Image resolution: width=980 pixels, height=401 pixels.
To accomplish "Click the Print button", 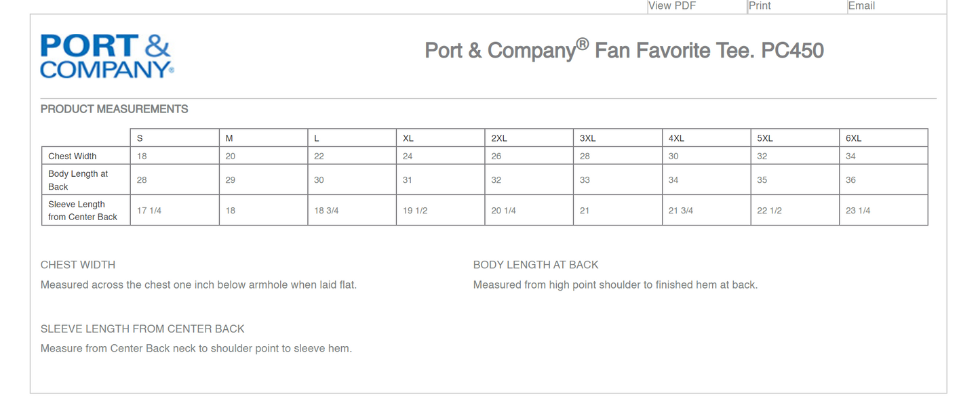I will tap(760, 6).
